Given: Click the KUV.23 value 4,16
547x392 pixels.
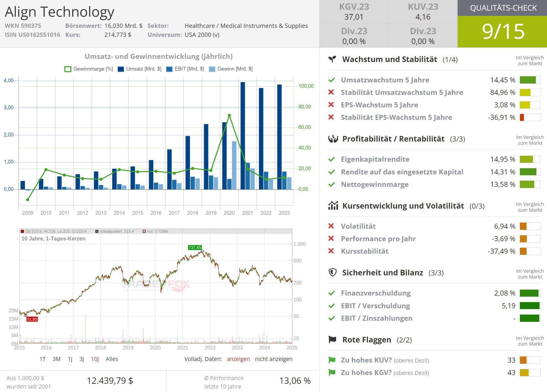Looking at the screenshot, I should tap(423, 17).
